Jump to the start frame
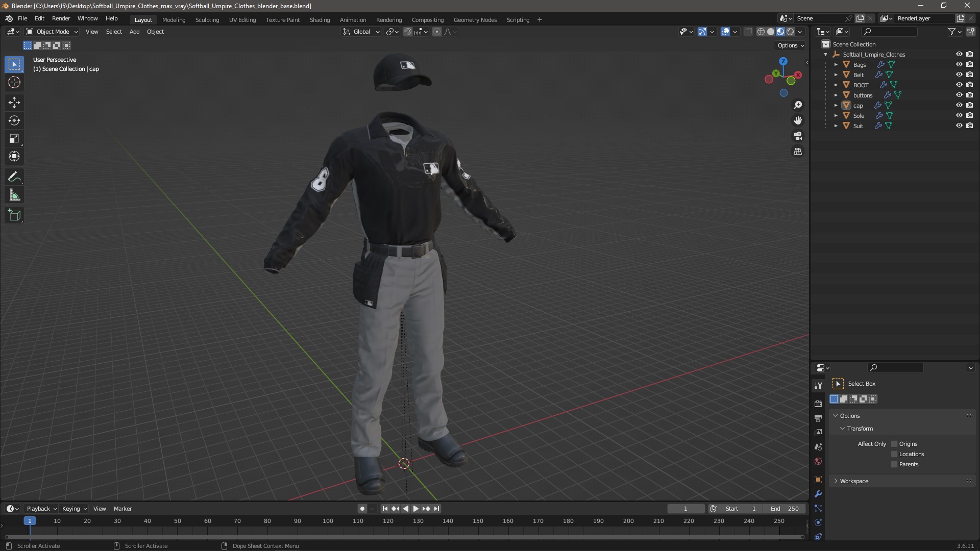The image size is (980, 551). [x=385, y=509]
